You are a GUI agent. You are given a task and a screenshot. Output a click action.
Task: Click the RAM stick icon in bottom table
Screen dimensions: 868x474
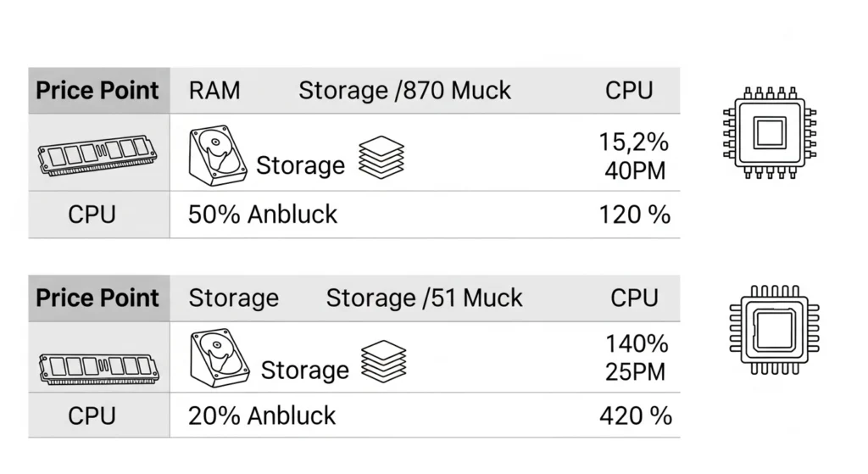tap(98, 365)
